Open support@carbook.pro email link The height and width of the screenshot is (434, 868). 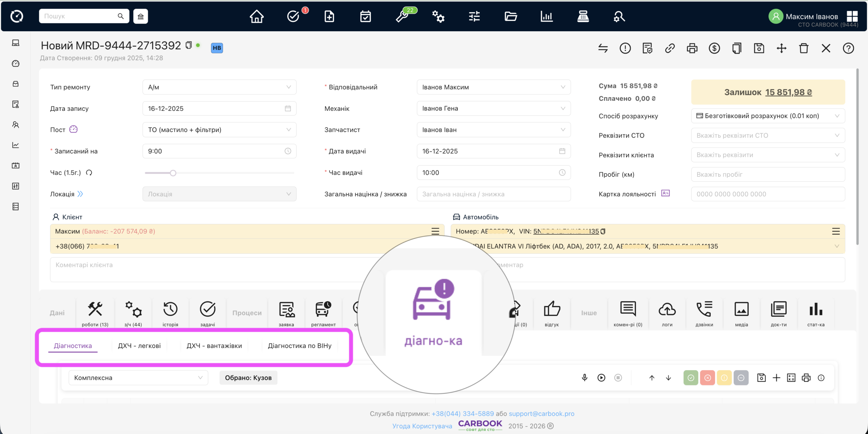click(x=541, y=414)
